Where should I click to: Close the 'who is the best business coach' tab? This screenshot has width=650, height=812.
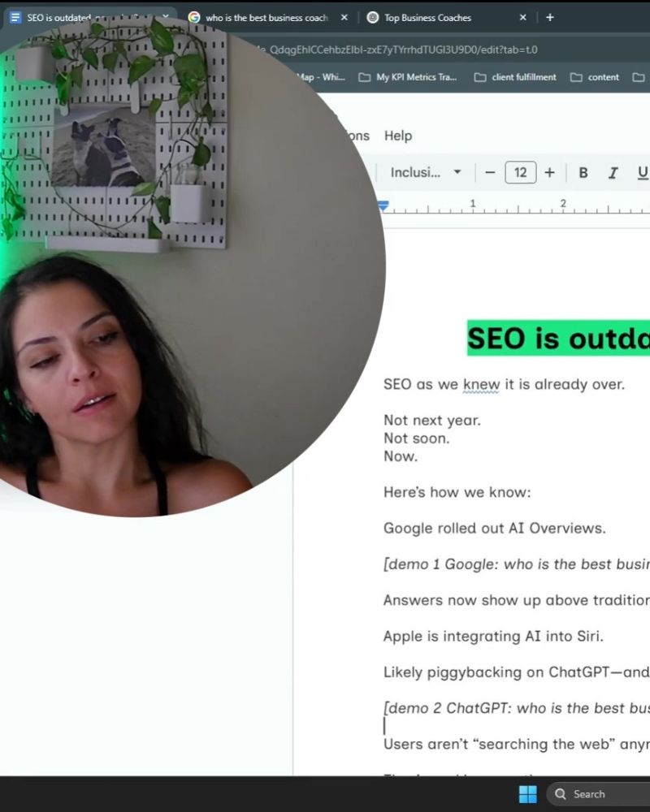344,18
